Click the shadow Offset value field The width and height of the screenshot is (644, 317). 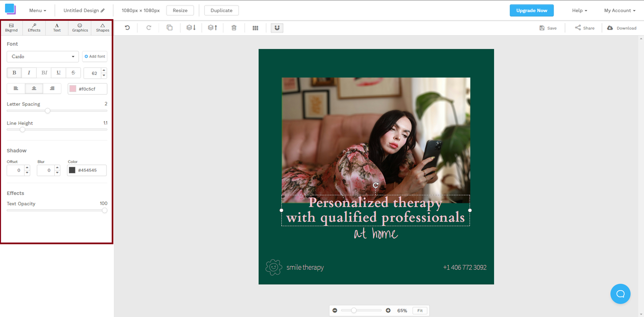pyautogui.click(x=16, y=170)
